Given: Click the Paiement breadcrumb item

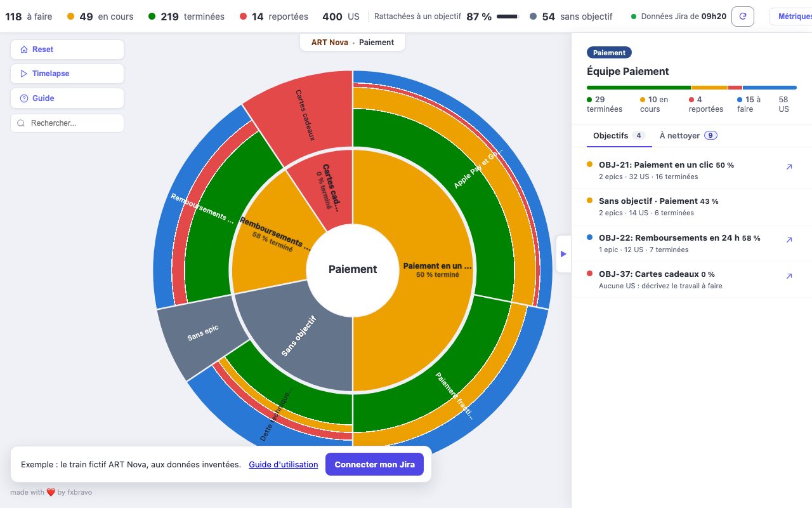Looking at the screenshot, I should click(x=376, y=43).
